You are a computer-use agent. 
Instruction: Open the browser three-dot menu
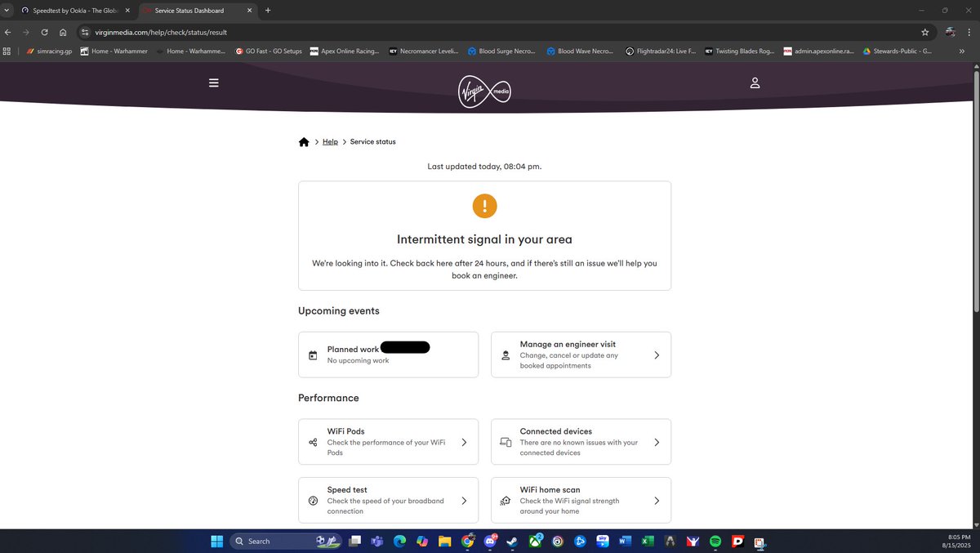pyautogui.click(x=971, y=32)
